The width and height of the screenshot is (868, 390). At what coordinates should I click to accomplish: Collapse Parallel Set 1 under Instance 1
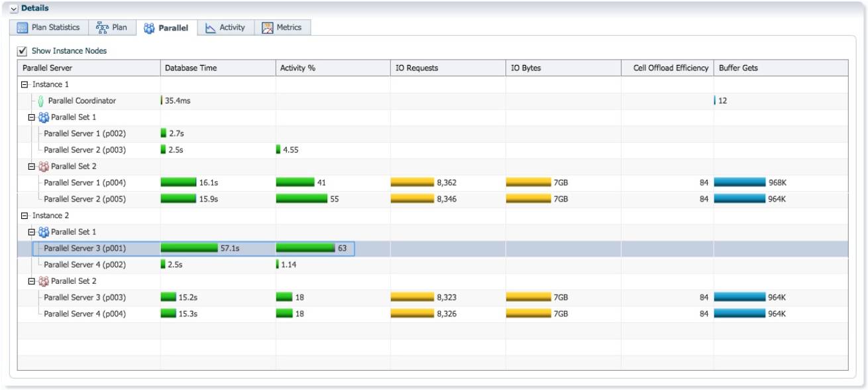point(31,117)
